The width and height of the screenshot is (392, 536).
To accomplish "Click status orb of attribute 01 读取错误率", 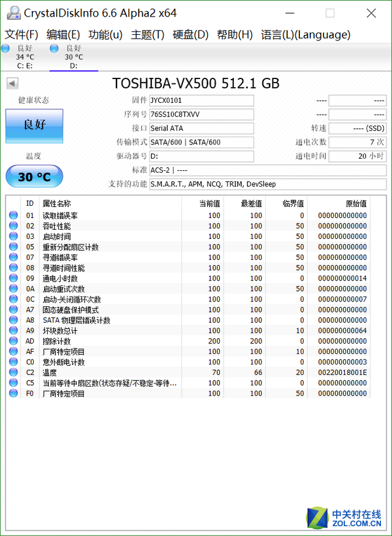I will point(13,216).
